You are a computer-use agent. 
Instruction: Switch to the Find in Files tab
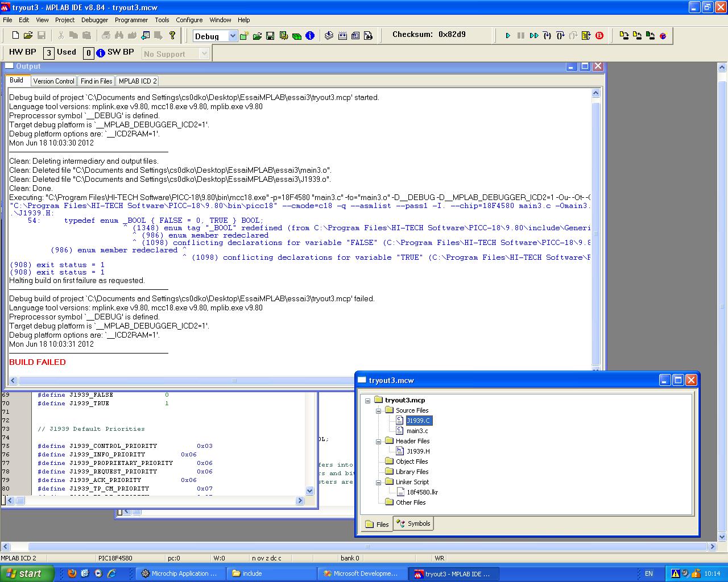(96, 81)
